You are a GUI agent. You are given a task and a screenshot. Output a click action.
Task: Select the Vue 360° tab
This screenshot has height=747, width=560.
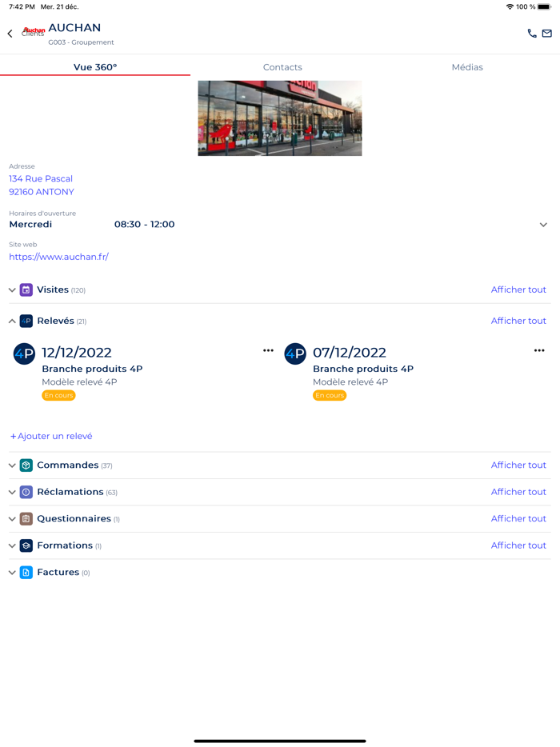(95, 67)
